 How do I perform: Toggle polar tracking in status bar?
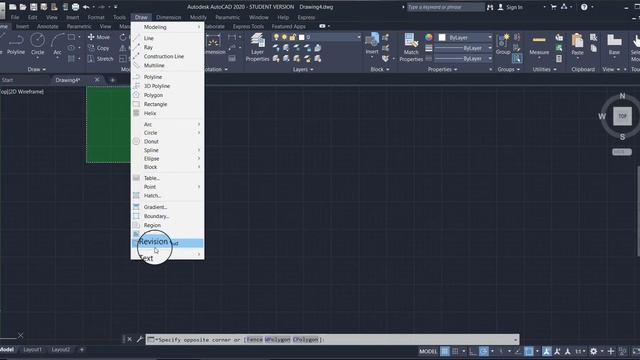(484, 351)
